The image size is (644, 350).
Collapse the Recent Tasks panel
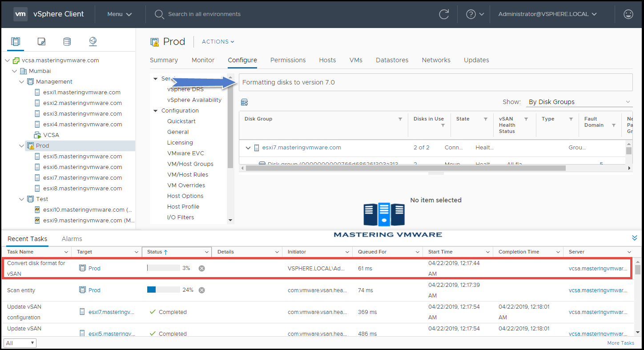[635, 238]
